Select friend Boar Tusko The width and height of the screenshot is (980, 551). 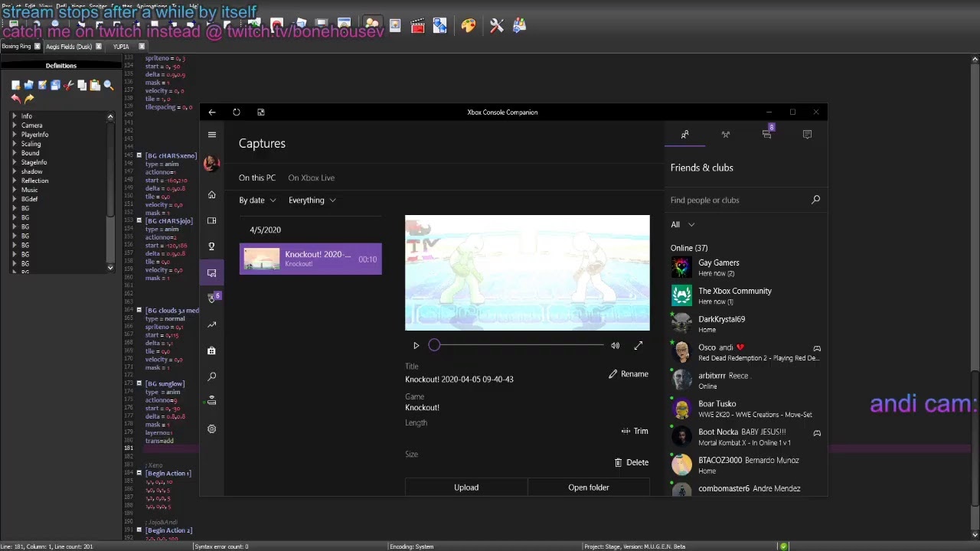click(x=746, y=409)
